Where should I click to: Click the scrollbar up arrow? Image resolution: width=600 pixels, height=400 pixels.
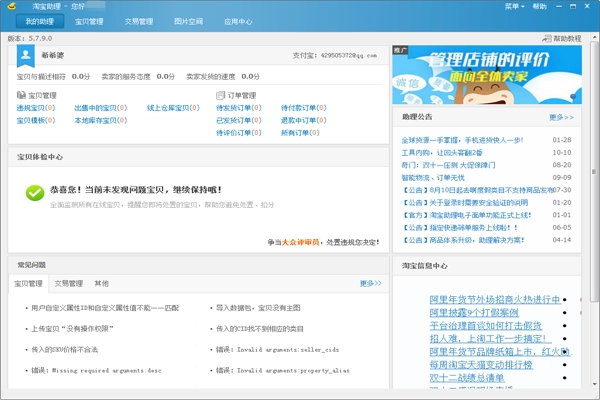[594, 38]
